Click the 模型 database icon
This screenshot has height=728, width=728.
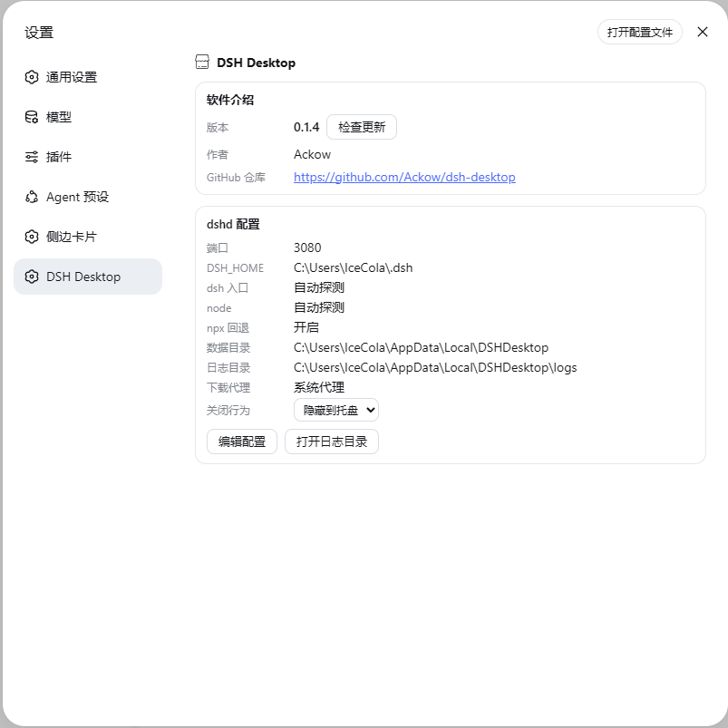click(x=31, y=117)
